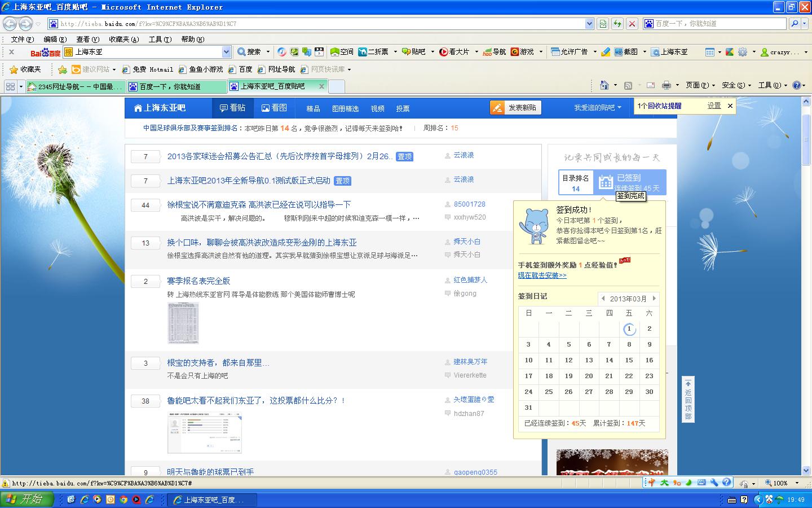
Task: Open the Windows 开始 Start button
Action: click(27, 499)
